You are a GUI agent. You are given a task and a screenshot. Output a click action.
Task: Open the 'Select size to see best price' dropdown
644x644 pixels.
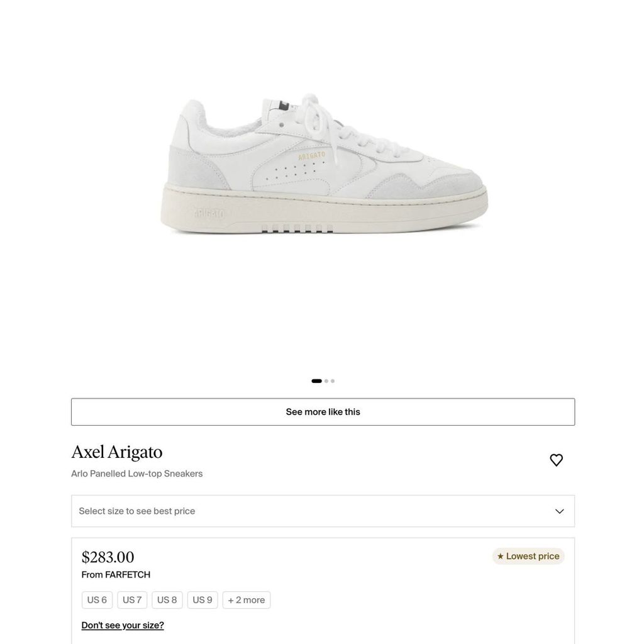[x=323, y=511]
